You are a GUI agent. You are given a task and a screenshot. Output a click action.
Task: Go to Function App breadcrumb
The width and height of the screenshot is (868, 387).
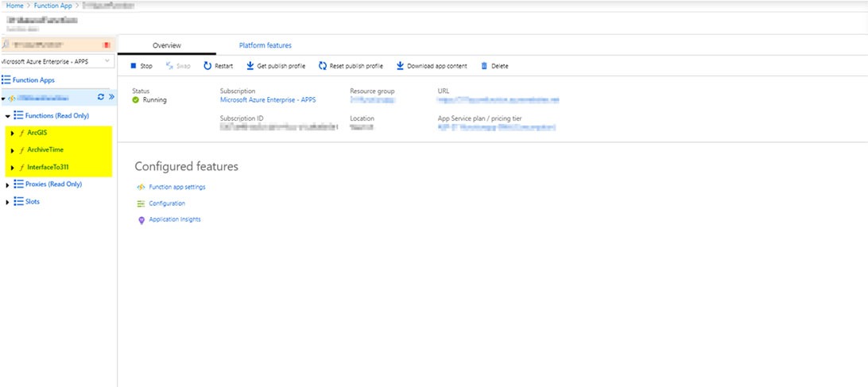(53, 6)
